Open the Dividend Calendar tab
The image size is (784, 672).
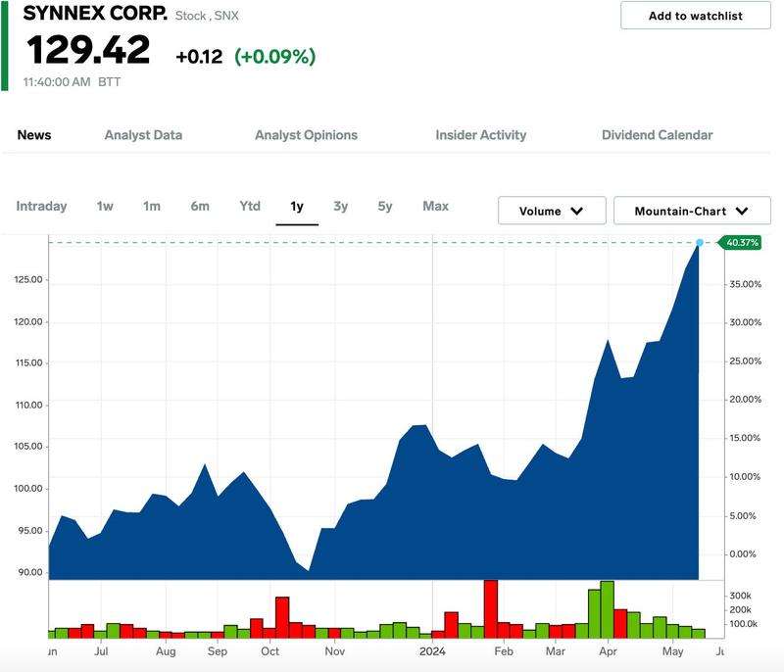657,135
